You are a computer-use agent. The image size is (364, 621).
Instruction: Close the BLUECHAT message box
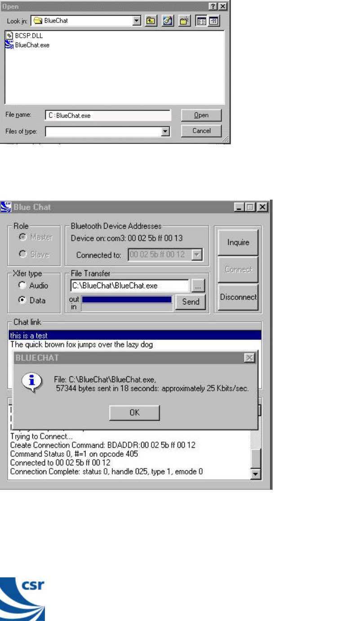pyautogui.click(x=249, y=358)
